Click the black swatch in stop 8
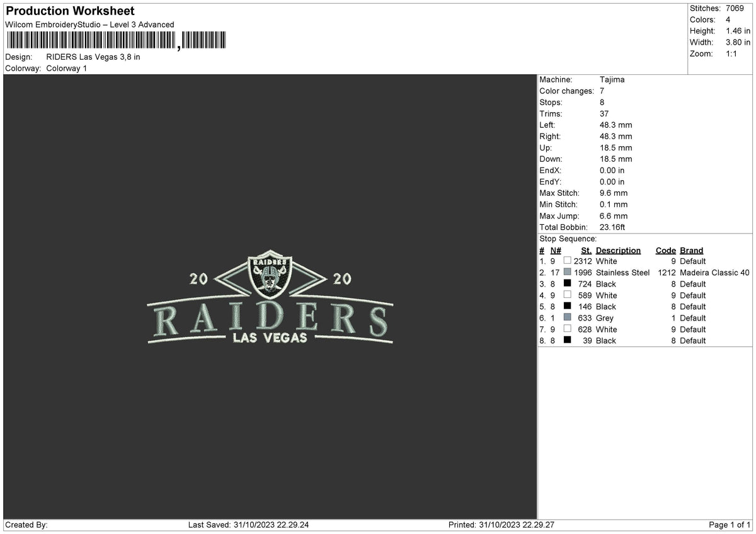This screenshot has height=534, width=756. click(568, 340)
